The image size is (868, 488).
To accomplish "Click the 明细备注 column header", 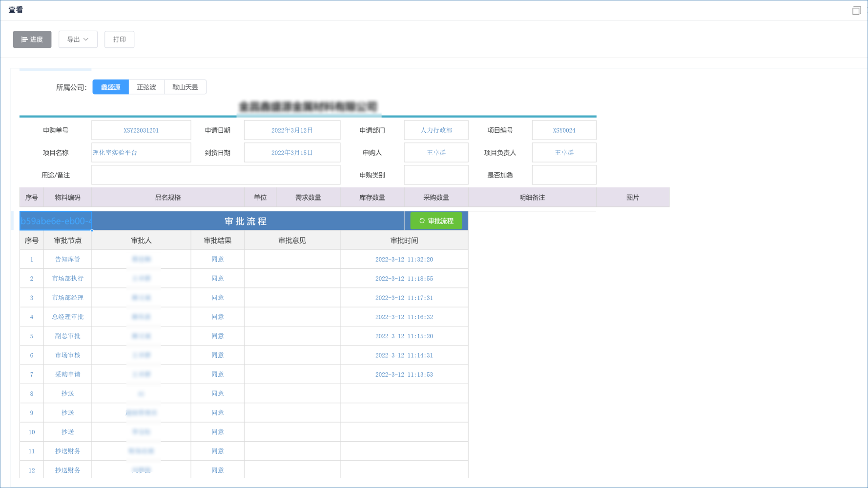I will click(x=532, y=198).
